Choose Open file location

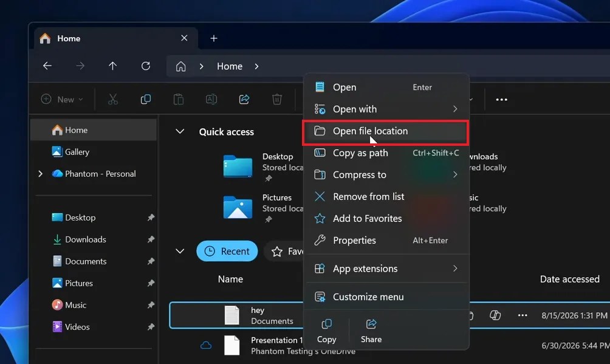pos(386,131)
